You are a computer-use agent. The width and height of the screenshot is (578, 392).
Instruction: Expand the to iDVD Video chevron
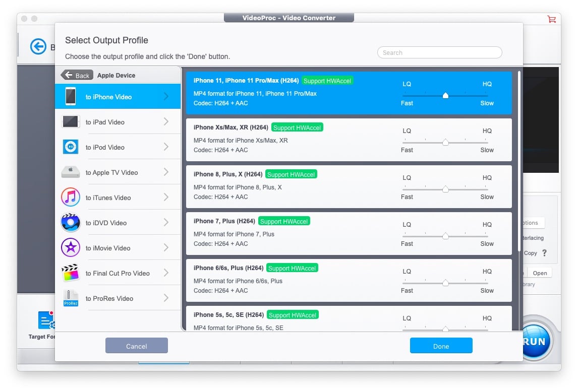166,223
